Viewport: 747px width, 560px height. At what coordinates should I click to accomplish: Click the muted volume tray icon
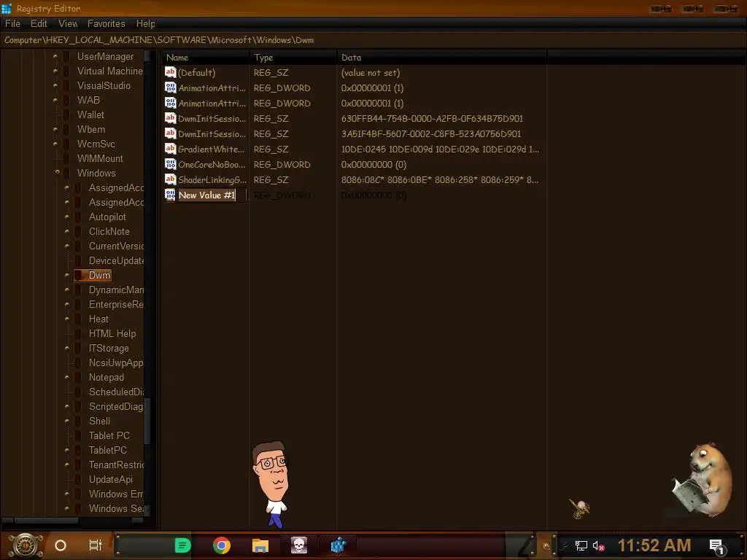coord(599,545)
